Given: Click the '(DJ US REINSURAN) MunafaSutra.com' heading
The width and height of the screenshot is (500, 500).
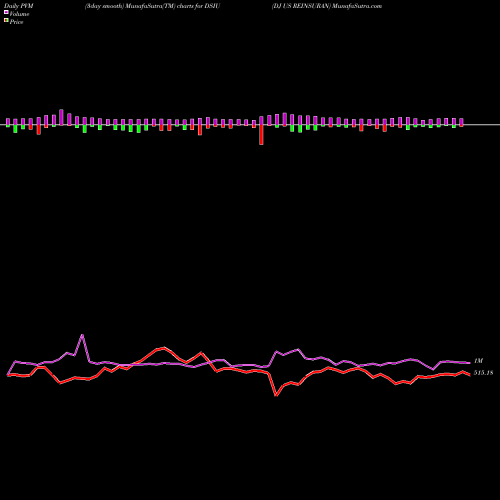Looking at the screenshot, I should point(327,6).
